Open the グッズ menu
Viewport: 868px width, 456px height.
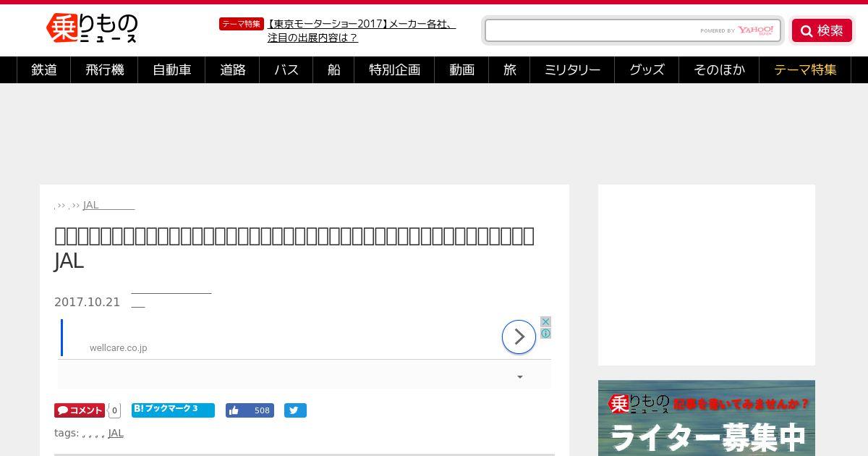[x=647, y=69]
